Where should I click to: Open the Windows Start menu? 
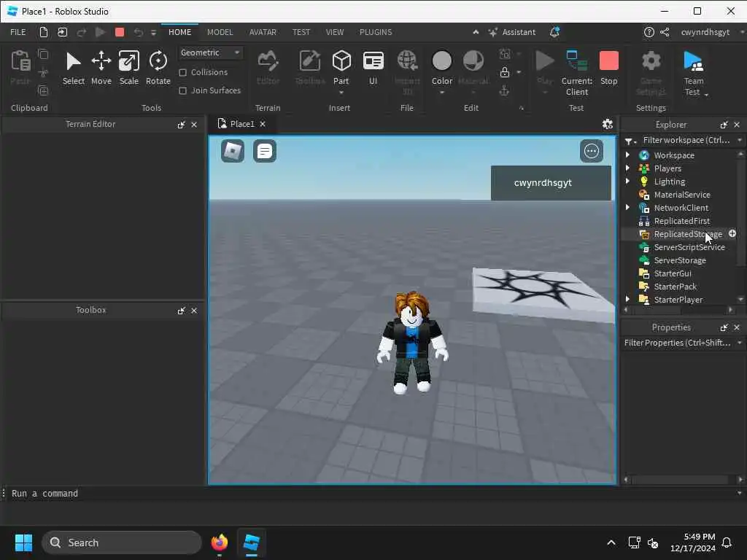[23, 542]
